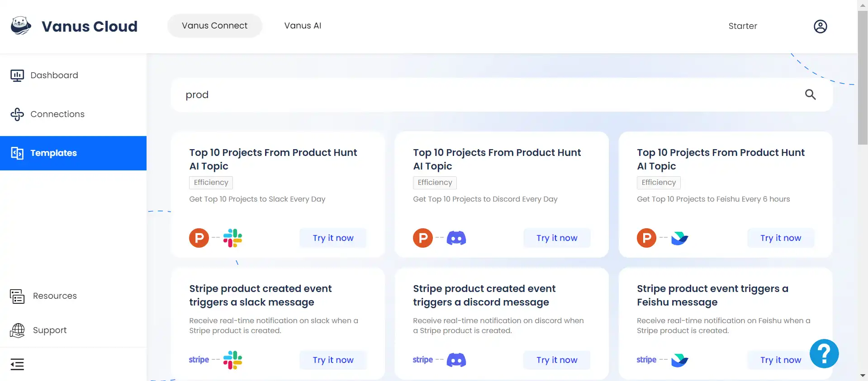The height and width of the screenshot is (381, 868).
Task: Try the Product Hunt to Discord template
Action: pos(557,238)
